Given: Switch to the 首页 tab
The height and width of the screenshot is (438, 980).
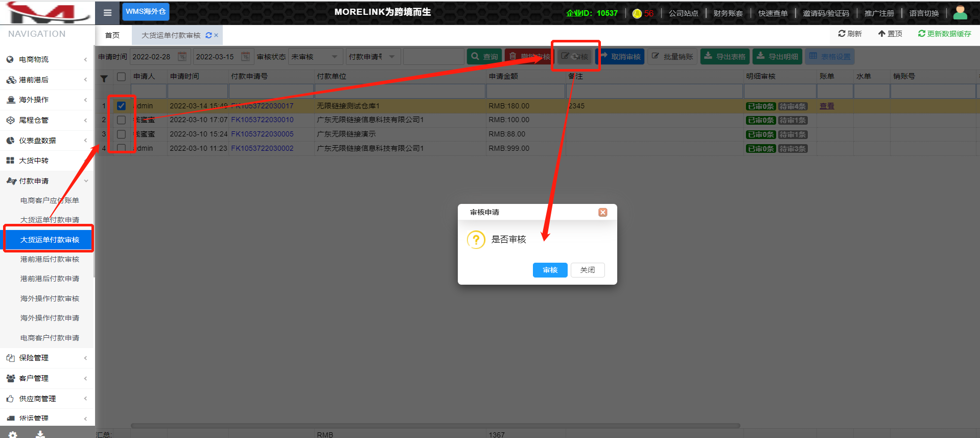Looking at the screenshot, I should click(112, 35).
